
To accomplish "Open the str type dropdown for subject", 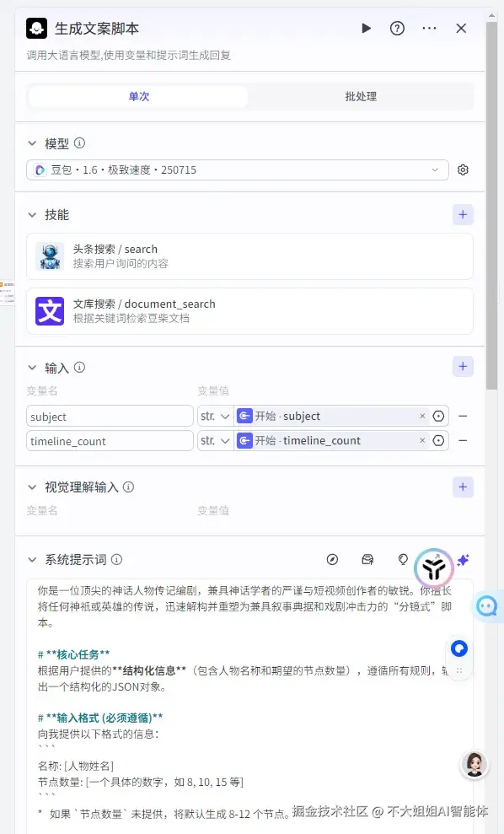I will point(215,416).
